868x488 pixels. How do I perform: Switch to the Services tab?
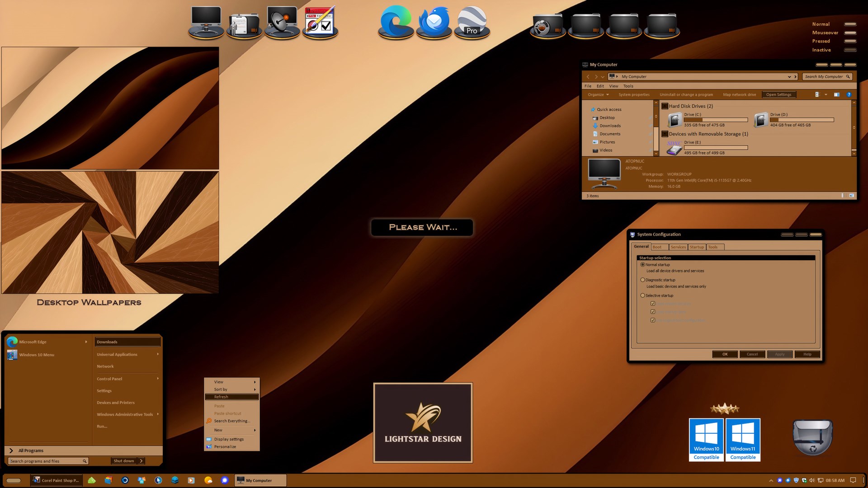678,247
